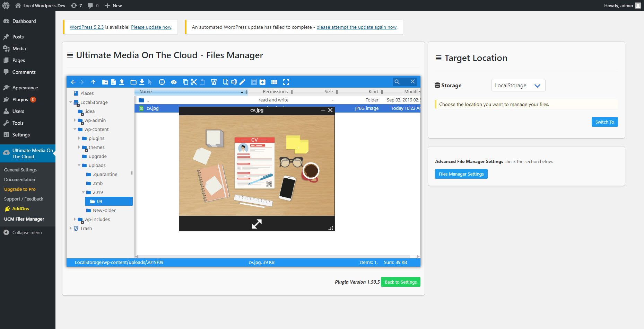Click please attempt the update again link
This screenshot has height=329, width=644.
tap(356, 27)
